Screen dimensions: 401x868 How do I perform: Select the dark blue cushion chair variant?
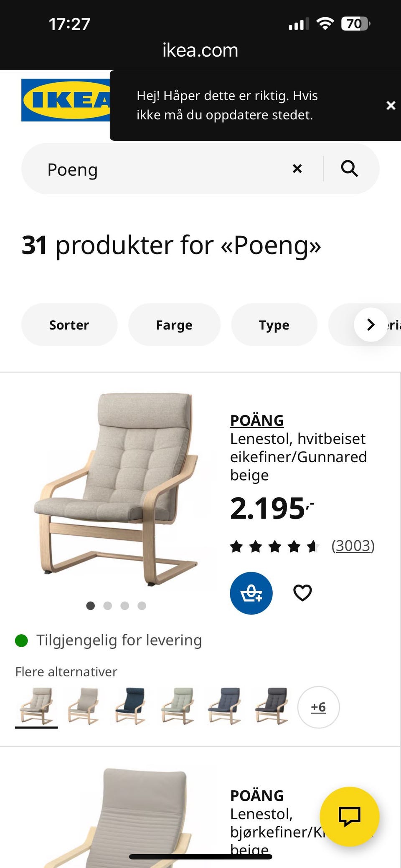tap(131, 706)
